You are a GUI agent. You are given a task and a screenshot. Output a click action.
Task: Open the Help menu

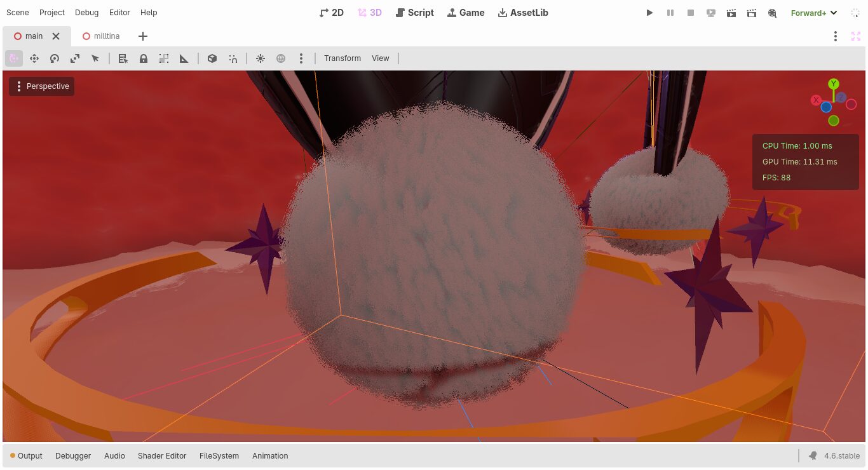149,13
